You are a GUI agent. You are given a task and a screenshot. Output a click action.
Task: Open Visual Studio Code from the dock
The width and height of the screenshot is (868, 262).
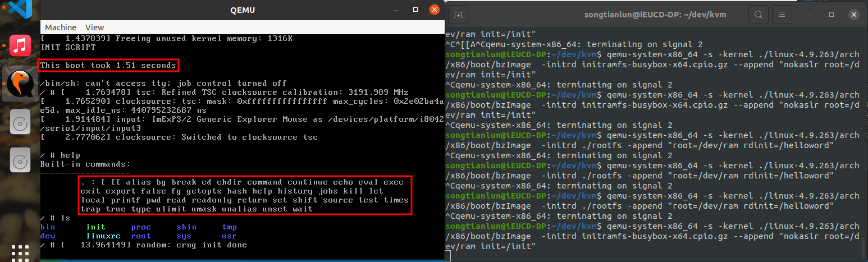click(20, 8)
